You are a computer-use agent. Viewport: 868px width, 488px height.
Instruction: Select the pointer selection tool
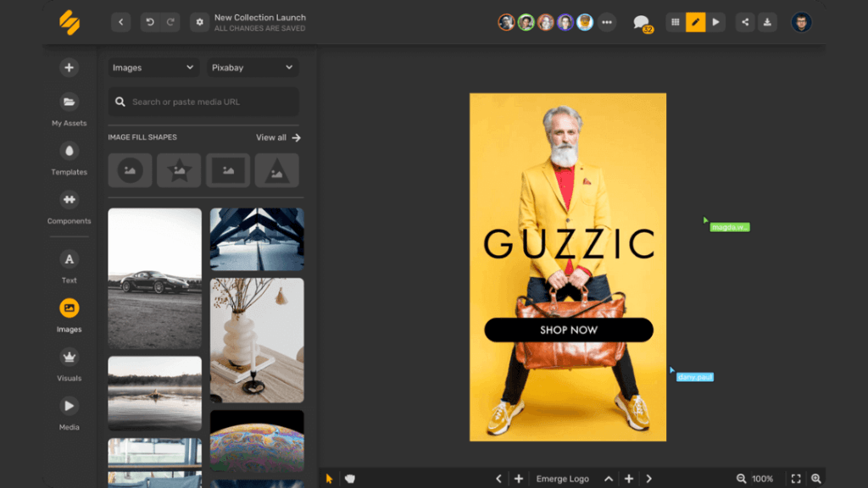(x=329, y=479)
